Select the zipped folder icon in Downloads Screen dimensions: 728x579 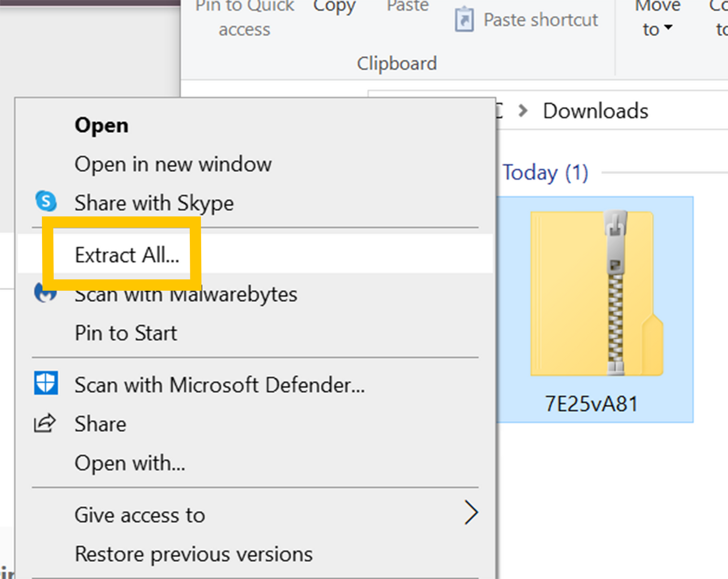click(596, 294)
